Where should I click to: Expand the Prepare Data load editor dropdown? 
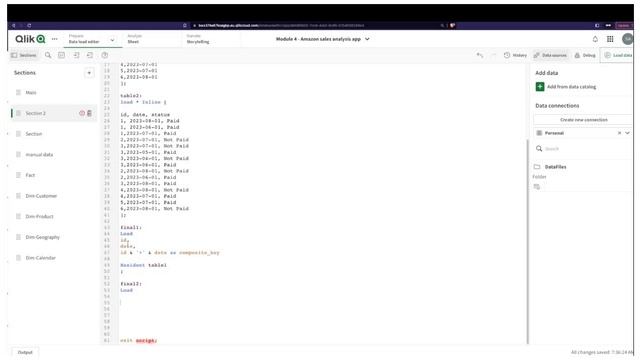112,40
